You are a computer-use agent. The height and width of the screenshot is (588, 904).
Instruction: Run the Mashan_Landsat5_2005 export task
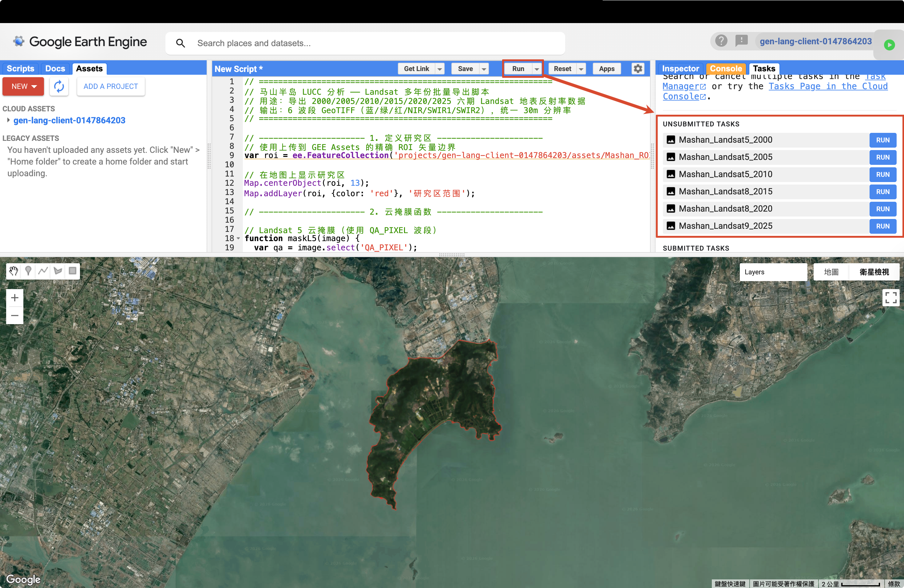click(x=883, y=157)
